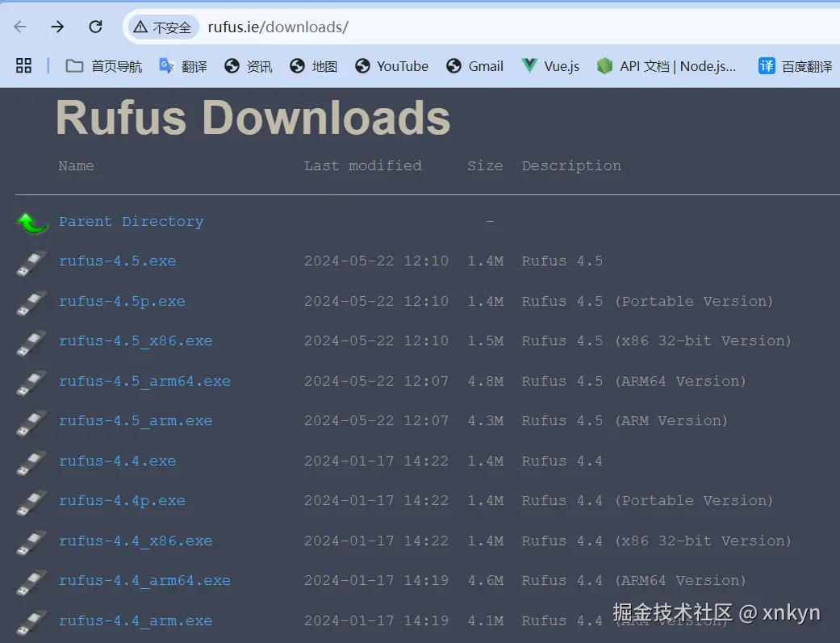Click the green Parent Directory arrow icon

pyautogui.click(x=32, y=223)
